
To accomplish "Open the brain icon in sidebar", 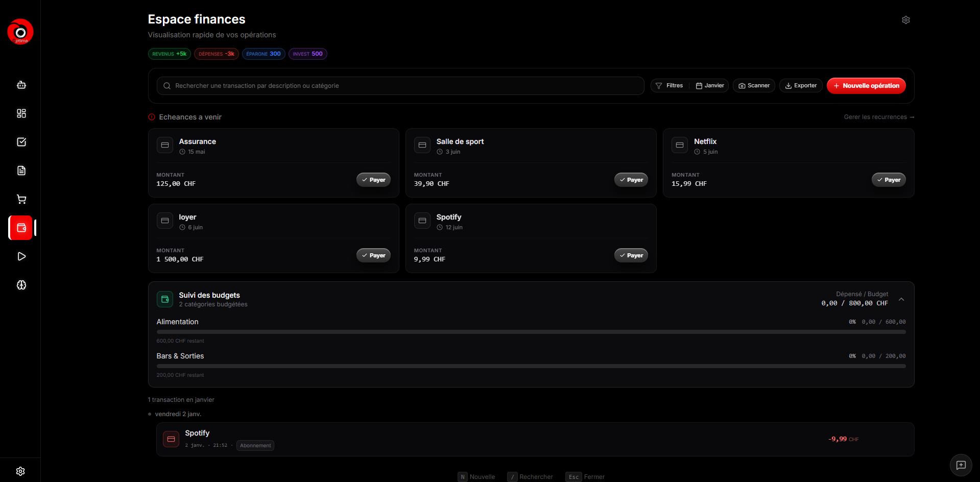I will tap(21, 285).
